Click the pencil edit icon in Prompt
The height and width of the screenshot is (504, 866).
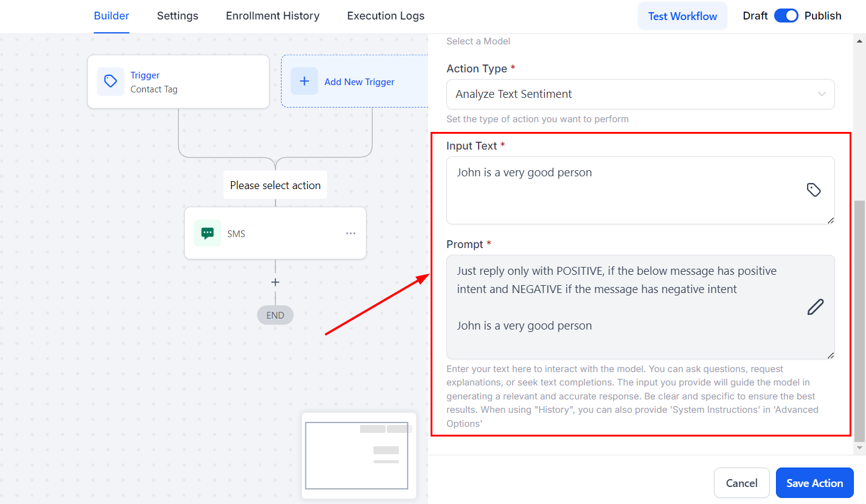(815, 307)
